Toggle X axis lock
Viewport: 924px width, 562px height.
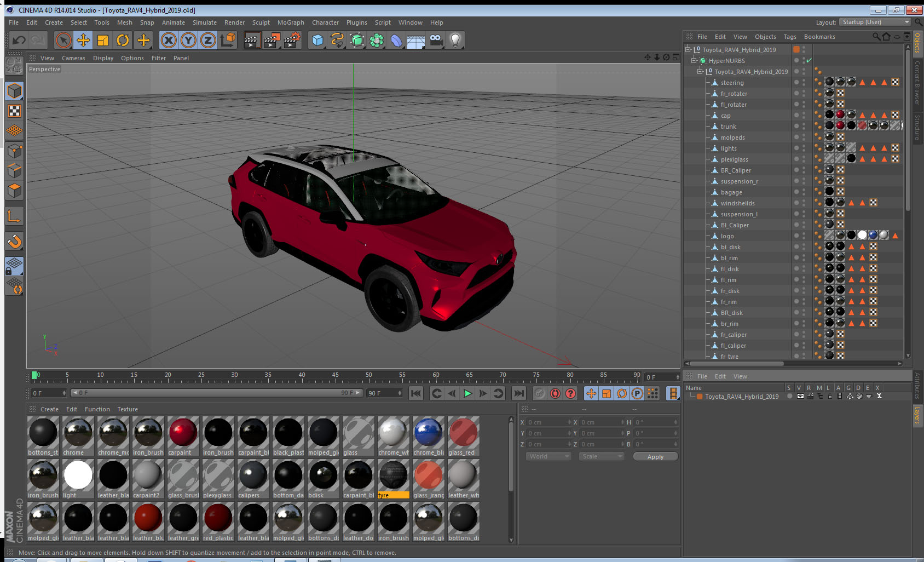169,40
